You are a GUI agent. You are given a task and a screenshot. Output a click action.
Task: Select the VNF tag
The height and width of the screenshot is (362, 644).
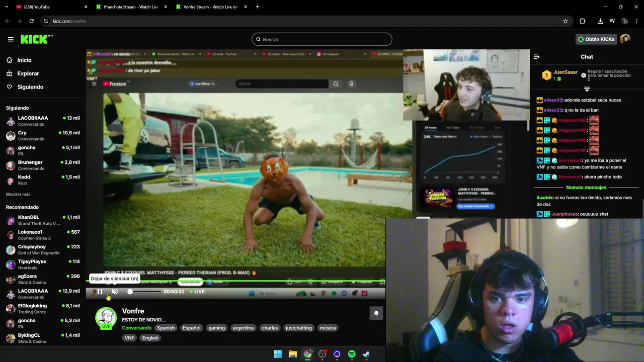[129, 338]
